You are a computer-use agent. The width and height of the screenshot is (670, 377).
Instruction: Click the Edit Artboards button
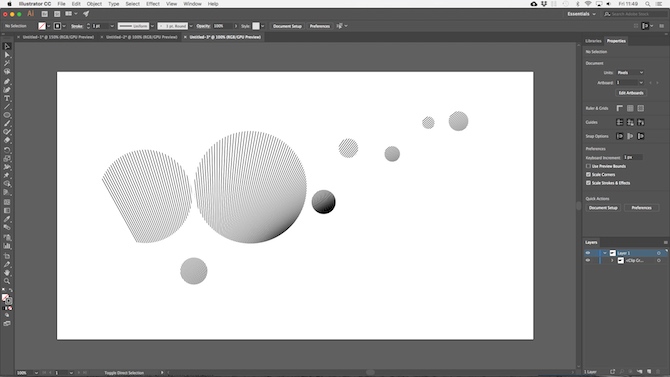pyautogui.click(x=631, y=93)
